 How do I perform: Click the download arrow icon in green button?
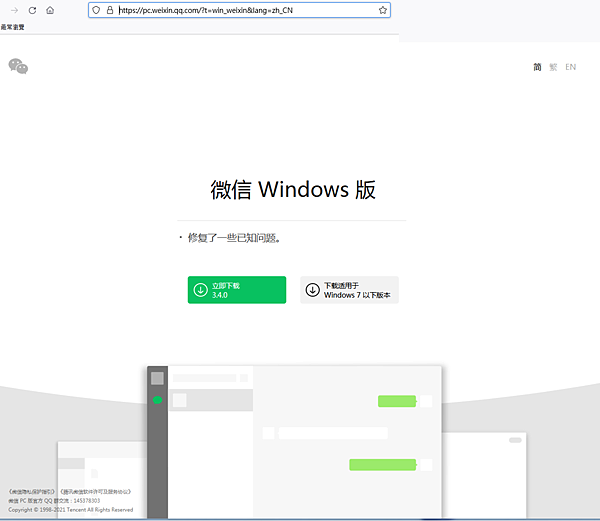tap(201, 290)
